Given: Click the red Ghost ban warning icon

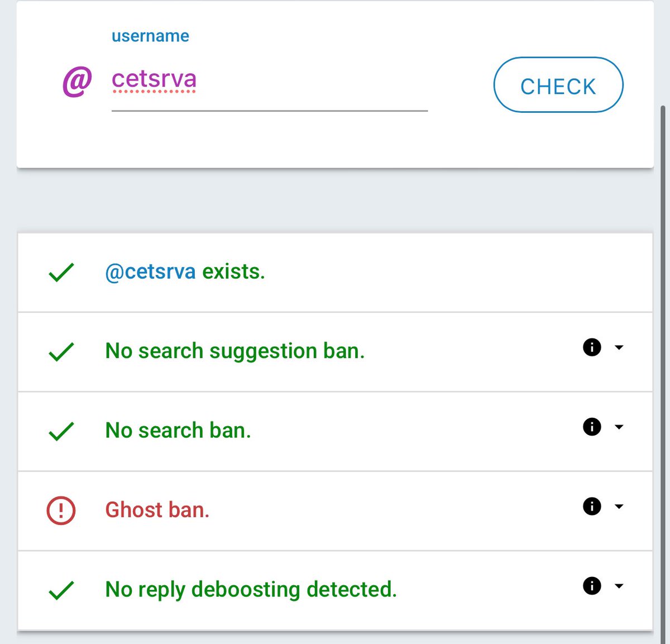Looking at the screenshot, I should pyautogui.click(x=61, y=510).
